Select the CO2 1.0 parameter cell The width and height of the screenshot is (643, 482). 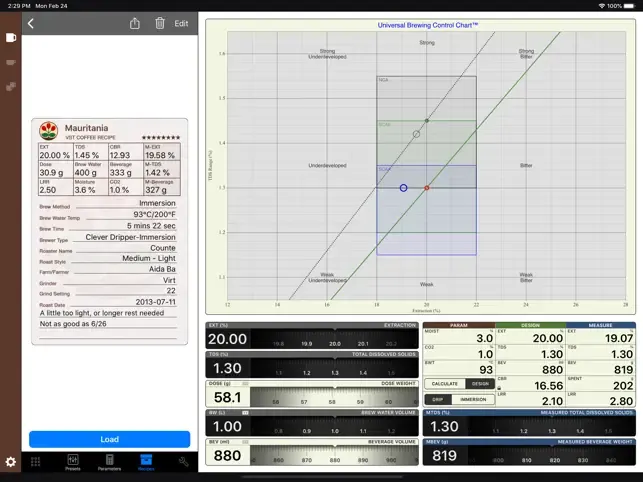click(x=459, y=352)
